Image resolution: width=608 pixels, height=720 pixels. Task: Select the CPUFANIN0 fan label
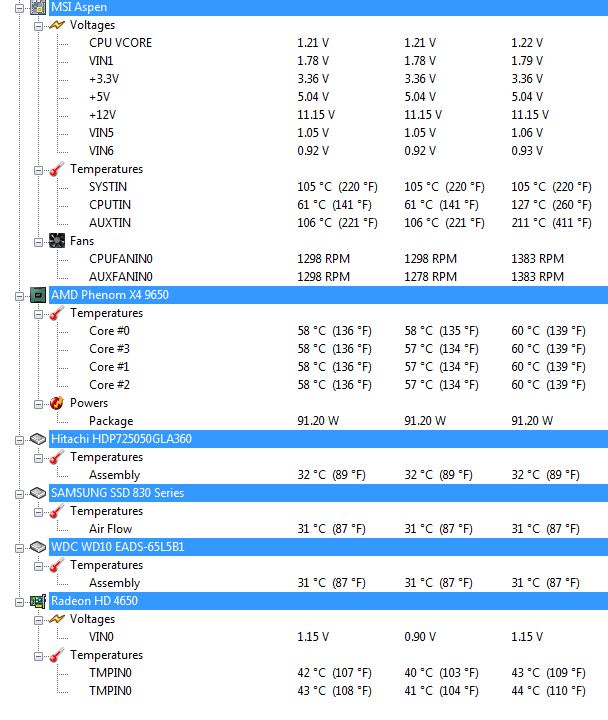point(121,259)
